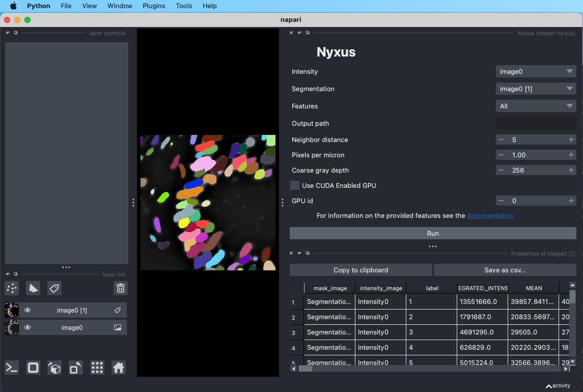Click the labels type icon of image0 [1]
The width and height of the screenshot is (583, 392).
(118, 310)
